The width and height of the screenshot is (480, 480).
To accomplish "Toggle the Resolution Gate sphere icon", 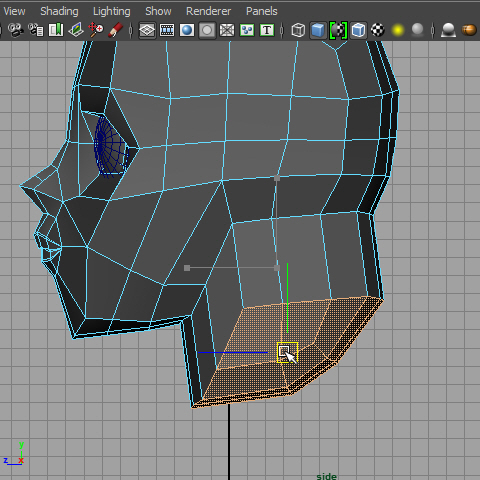I will 187,30.
